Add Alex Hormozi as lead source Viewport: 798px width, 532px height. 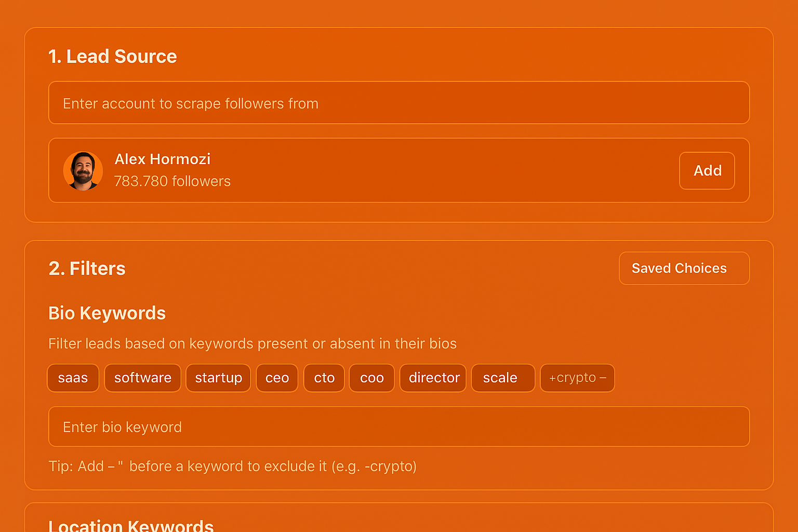tap(707, 170)
